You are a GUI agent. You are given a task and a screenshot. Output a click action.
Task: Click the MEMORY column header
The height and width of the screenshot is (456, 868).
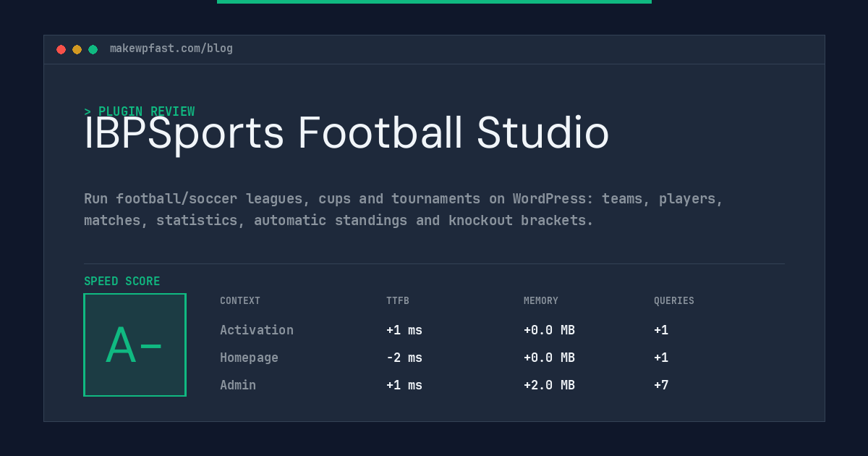[x=541, y=301]
